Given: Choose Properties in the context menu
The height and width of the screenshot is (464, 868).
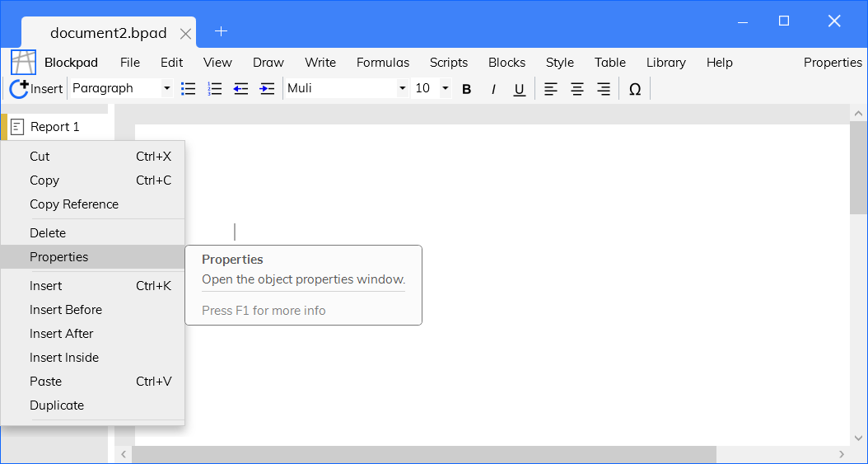Looking at the screenshot, I should 92,257.
